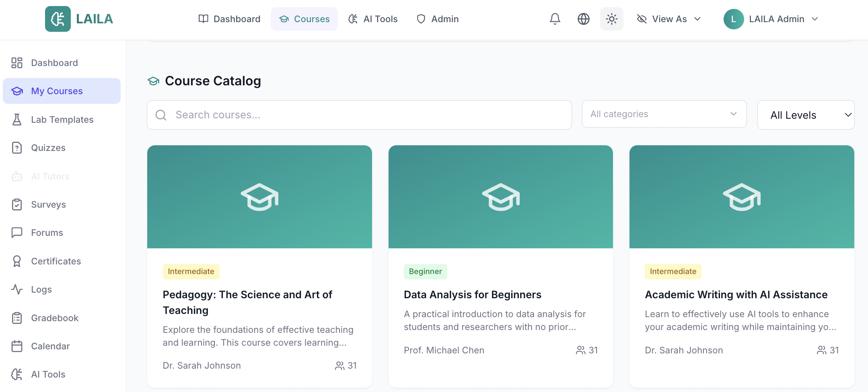The image size is (868, 392).
Task: Click the language globe icon
Action: pos(583,19)
